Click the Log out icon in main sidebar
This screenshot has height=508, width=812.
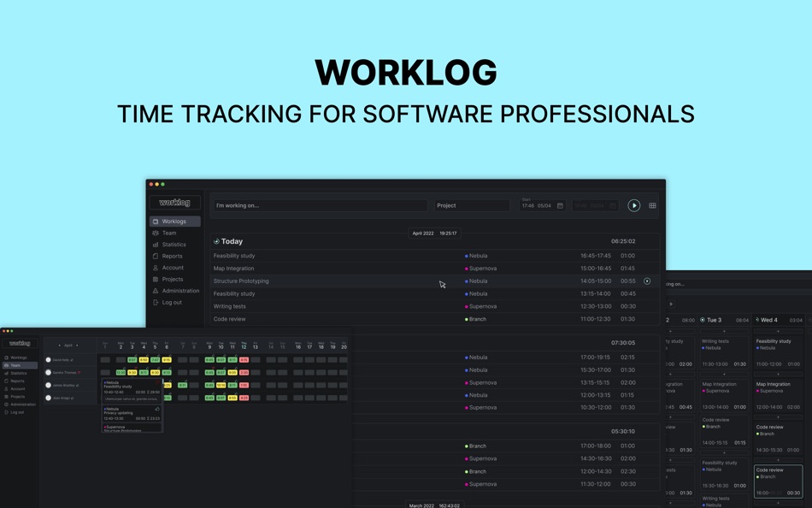[156, 302]
